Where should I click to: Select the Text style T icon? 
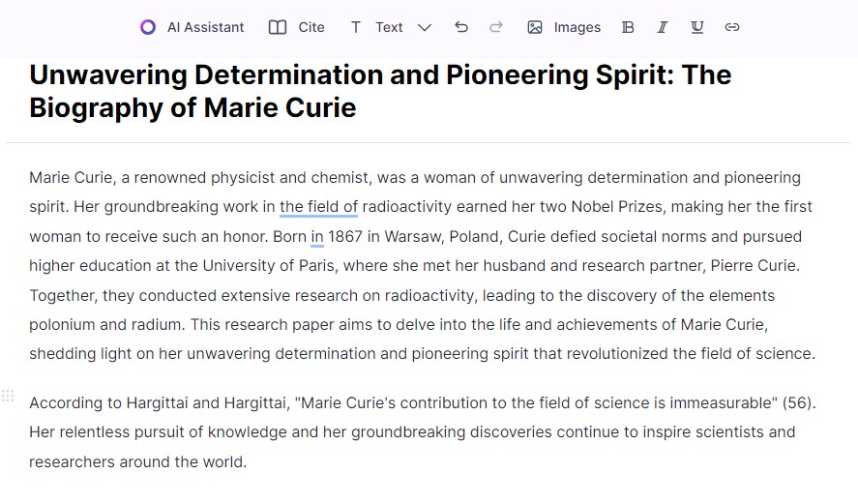point(356,27)
